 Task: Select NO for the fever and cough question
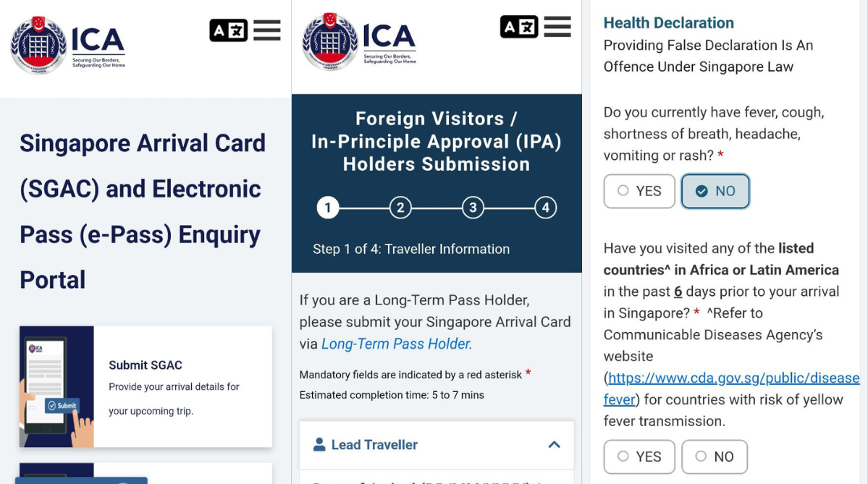coord(715,191)
